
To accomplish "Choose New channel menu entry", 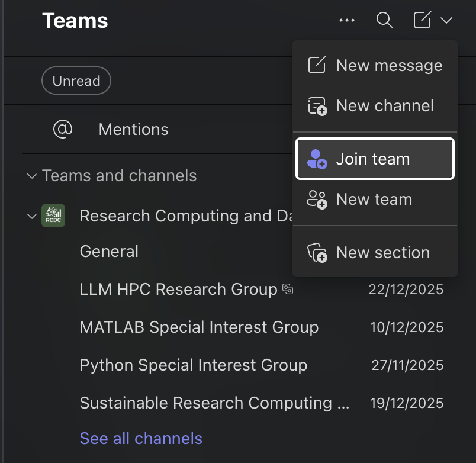I will [375, 106].
